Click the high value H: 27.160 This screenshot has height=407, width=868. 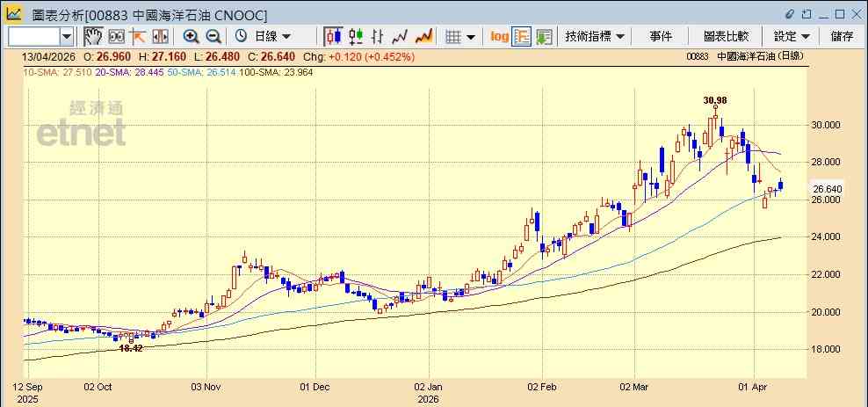(x=163, y=56)
